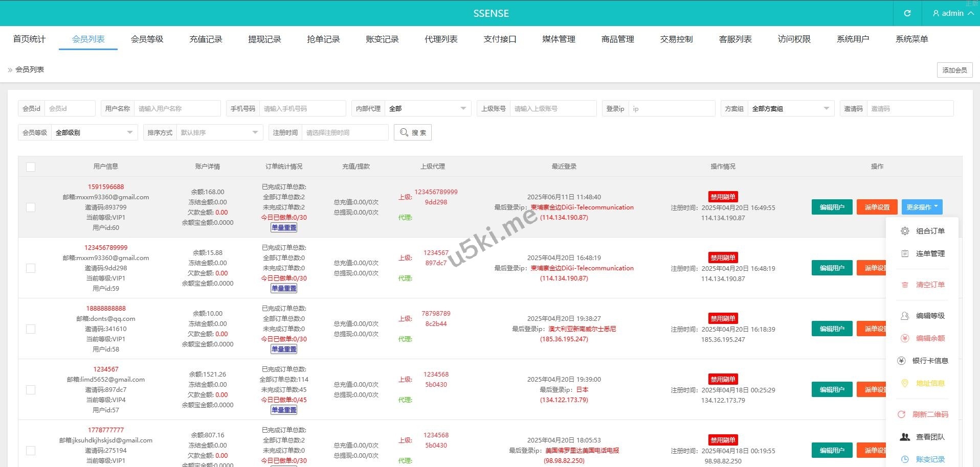Click the refresh icon in top bar

907,13
